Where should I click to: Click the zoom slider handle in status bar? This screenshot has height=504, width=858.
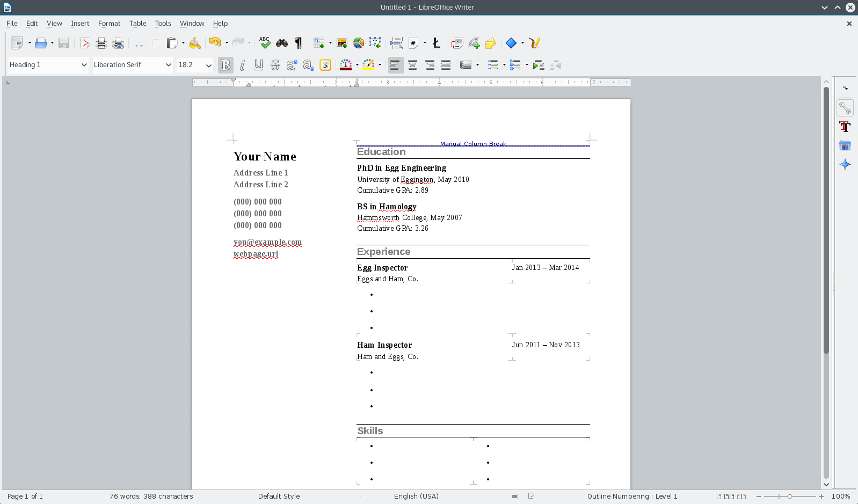point(789,496)
